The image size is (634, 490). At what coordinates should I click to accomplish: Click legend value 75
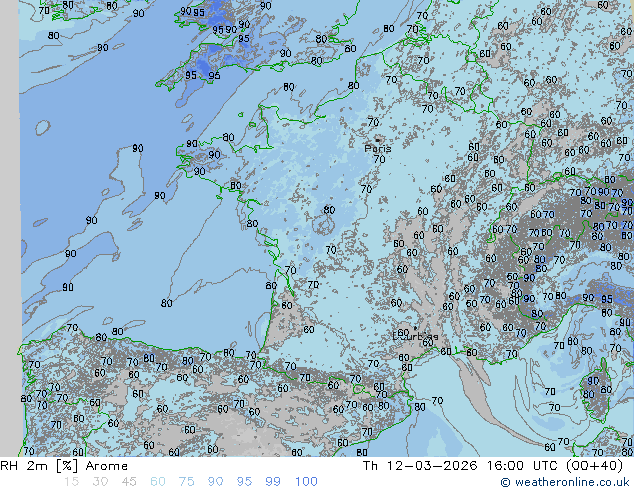coord(186,482)
